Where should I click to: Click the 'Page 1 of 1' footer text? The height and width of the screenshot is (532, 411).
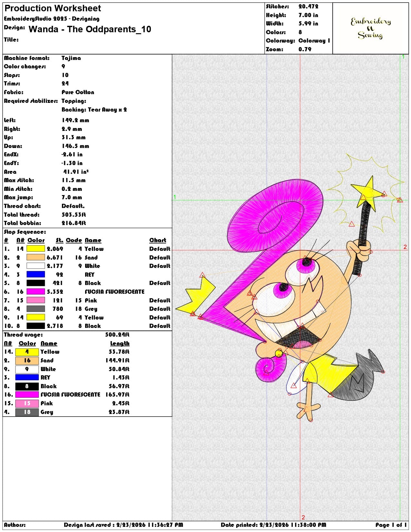click(x=391, y=525)
